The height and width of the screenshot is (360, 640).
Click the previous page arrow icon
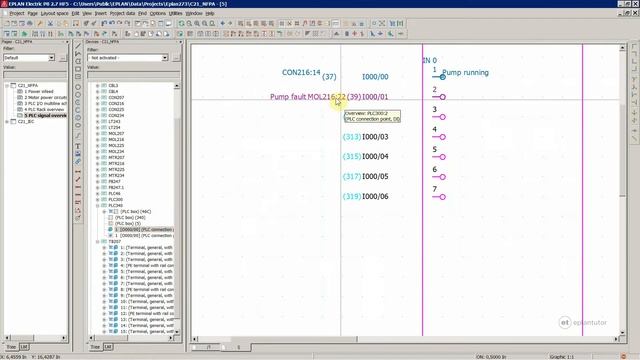222,24
